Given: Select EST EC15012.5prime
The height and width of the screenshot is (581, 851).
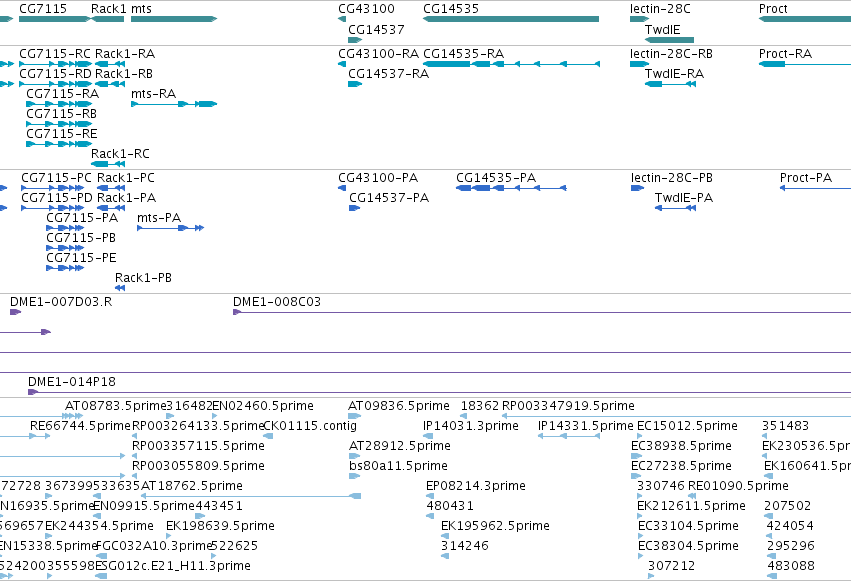Looking at the screenshot, I should pos(687,426).
